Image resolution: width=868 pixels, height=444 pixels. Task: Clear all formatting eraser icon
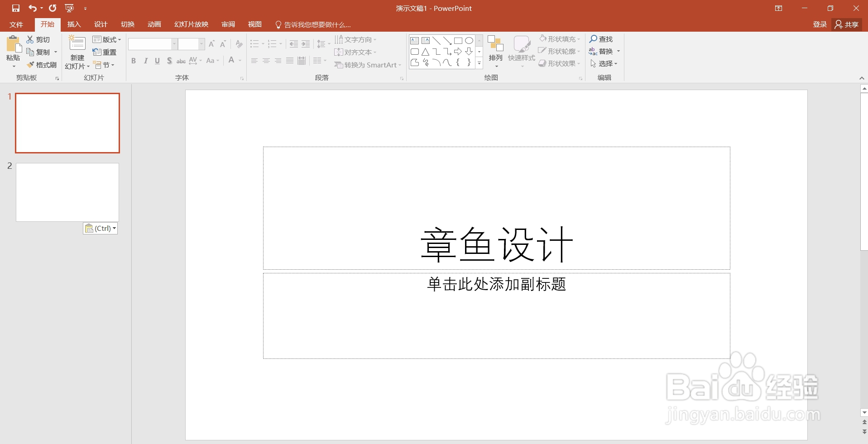tap(239, 44)
